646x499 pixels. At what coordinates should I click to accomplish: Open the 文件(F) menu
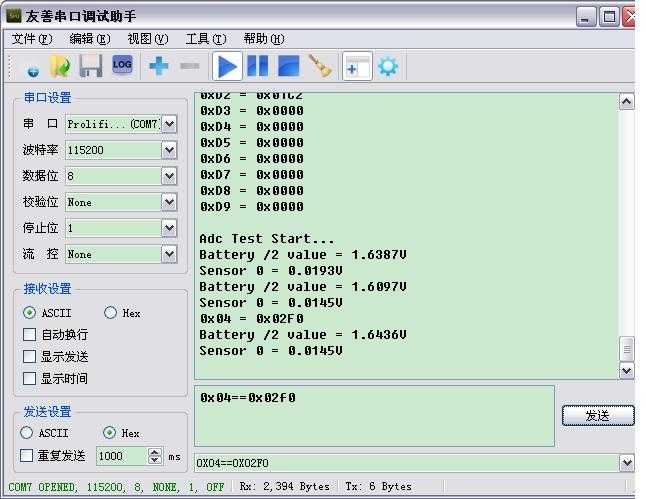coord(32,39)
